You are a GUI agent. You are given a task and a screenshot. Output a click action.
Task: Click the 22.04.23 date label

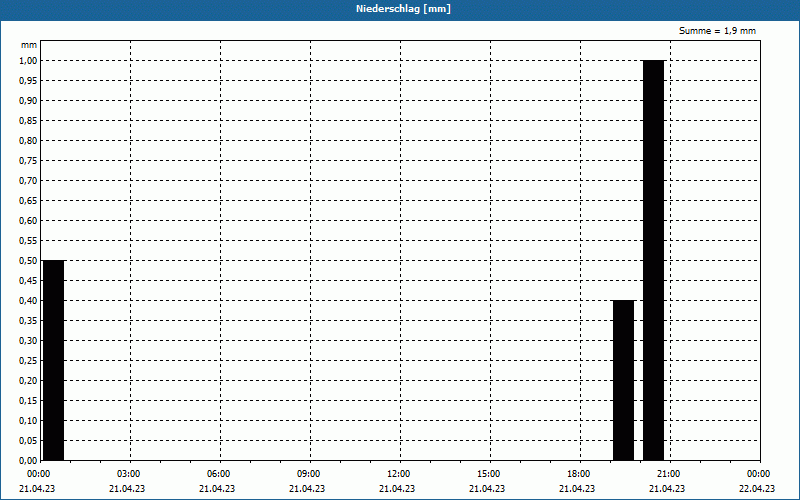coord(757,488)
